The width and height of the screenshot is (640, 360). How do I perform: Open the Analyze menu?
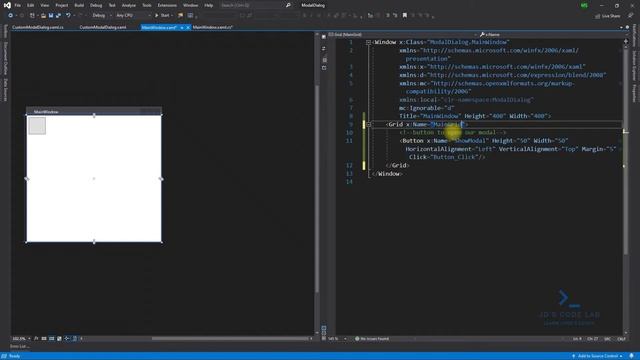click(129, 5)
